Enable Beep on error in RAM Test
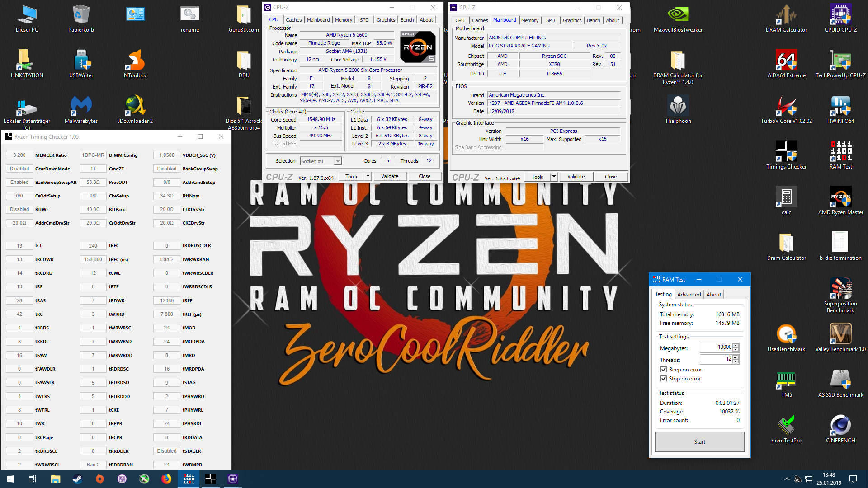Screen dimensions: 868x488 coord(664,369)
